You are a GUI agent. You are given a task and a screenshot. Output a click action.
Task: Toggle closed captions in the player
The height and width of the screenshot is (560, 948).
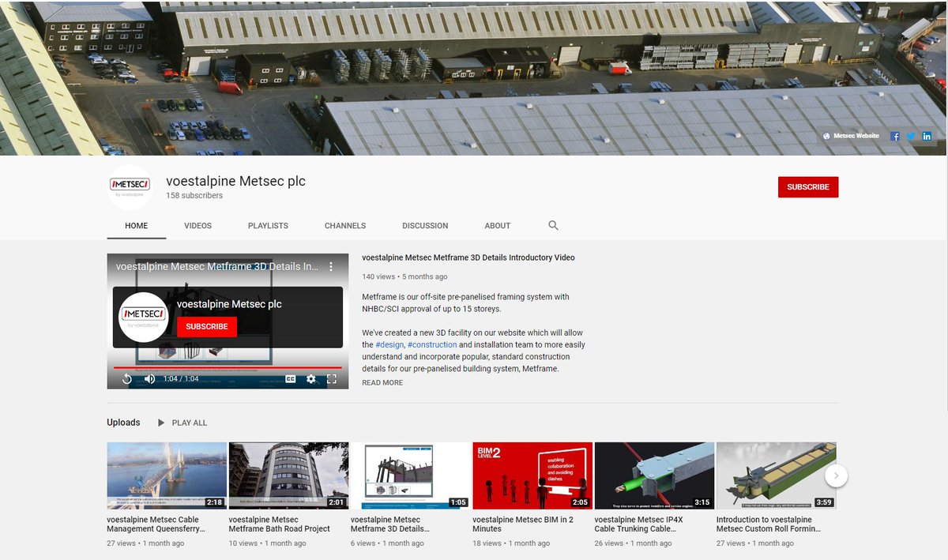point(291,379)
